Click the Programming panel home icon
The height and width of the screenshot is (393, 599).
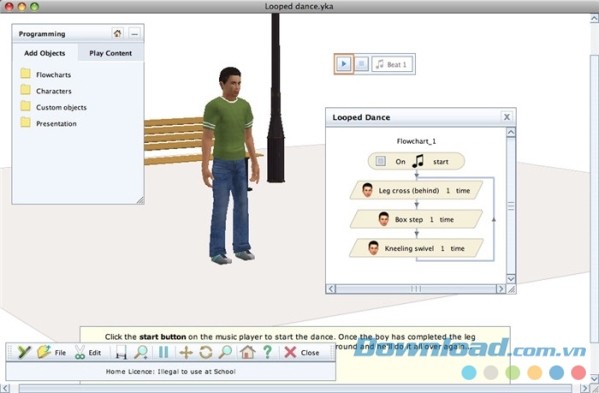pyautogui.click(x=117, y=34)
